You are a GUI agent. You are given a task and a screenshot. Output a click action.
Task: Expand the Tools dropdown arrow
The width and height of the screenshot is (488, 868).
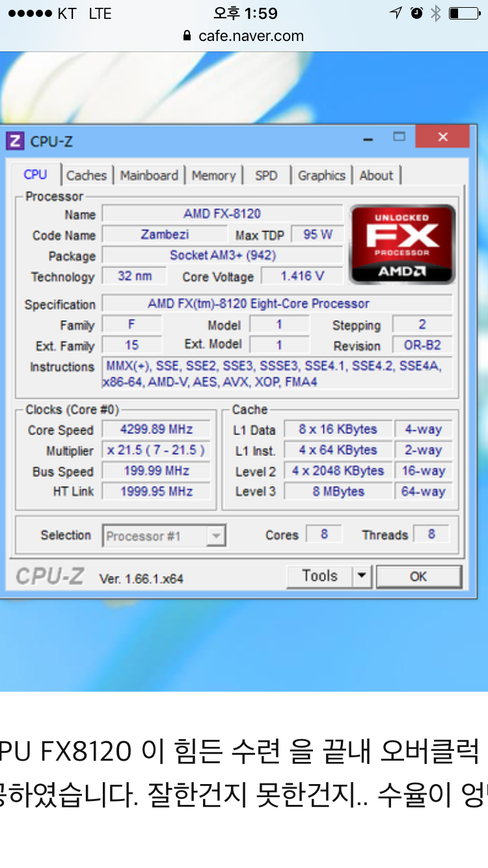coord(361,576)
